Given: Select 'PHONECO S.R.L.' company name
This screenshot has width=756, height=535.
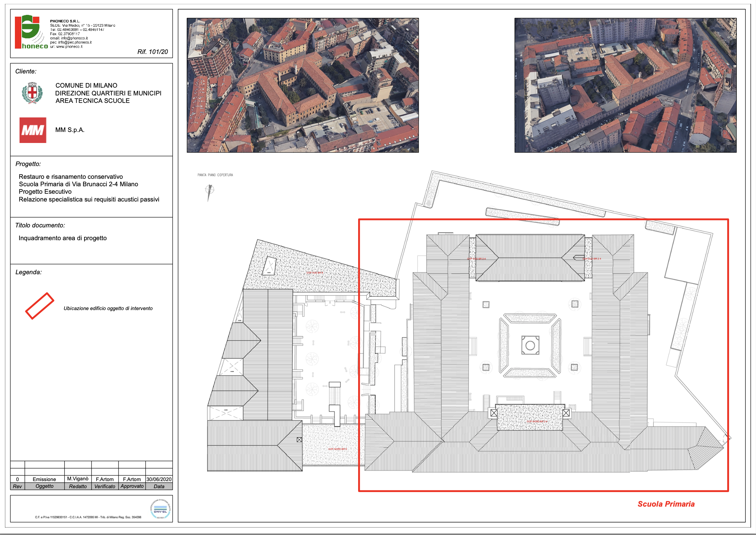Looking at the screenshot, I should tap(65, 21).
